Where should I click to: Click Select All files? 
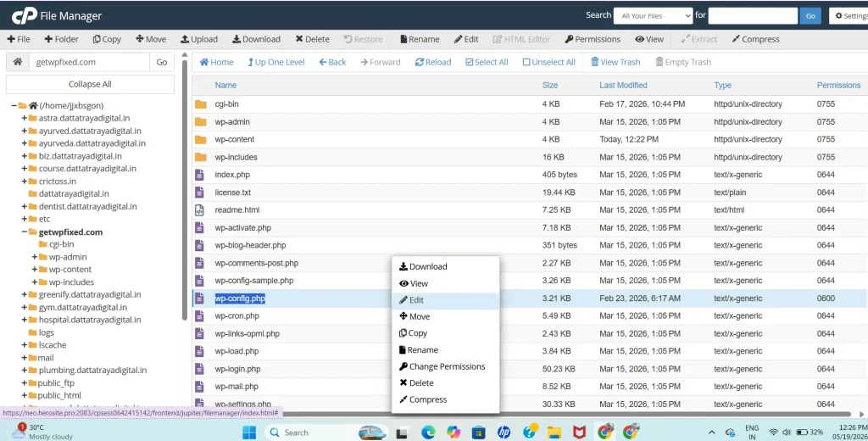tap(487, 62)
